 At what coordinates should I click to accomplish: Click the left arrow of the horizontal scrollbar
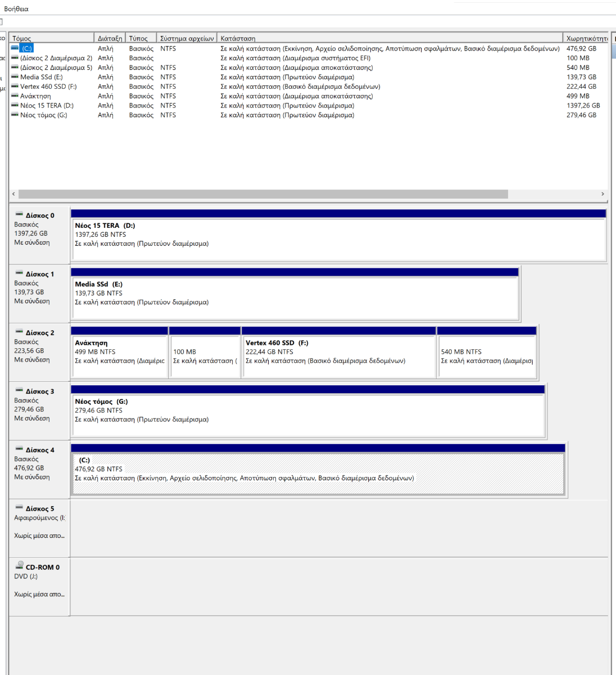[x=13, y=194]
